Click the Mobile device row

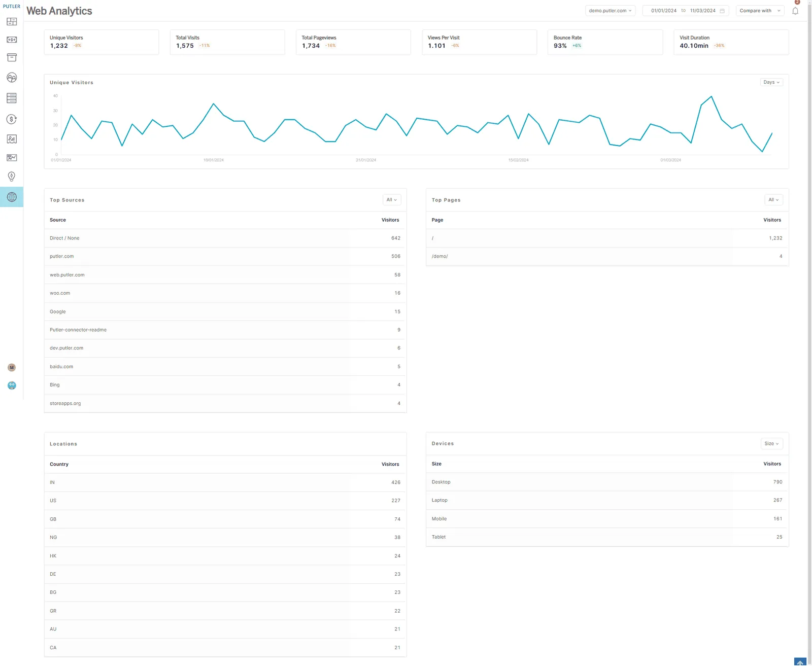click(x=607, y=519)
